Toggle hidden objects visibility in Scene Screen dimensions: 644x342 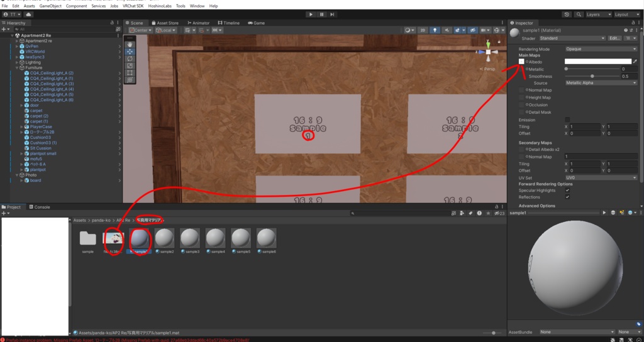(x=473, y=30)
